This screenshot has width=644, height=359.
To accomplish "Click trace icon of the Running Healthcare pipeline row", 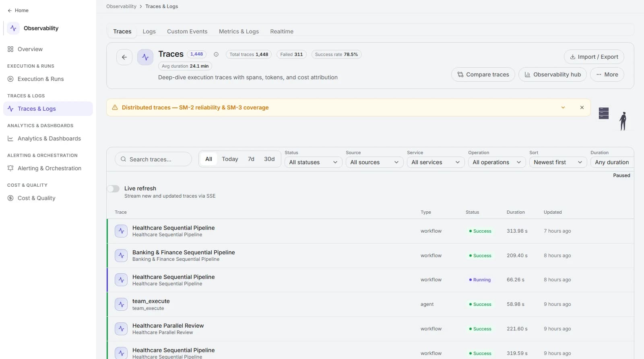I will click(x=121, y=280).
